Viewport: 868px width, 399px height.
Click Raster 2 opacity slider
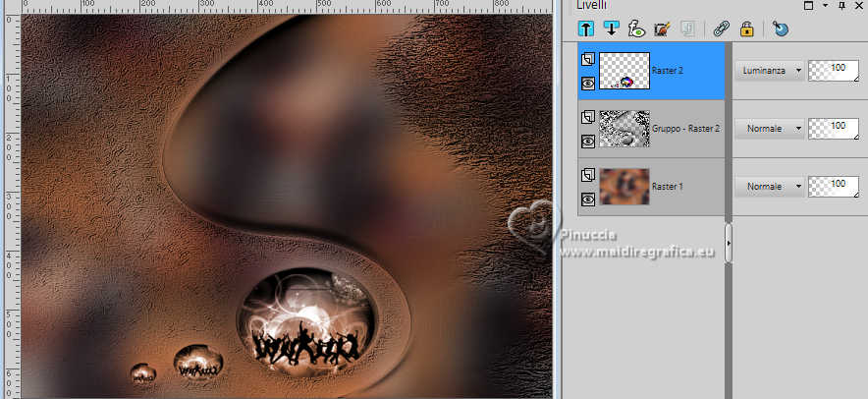[834, 71]
